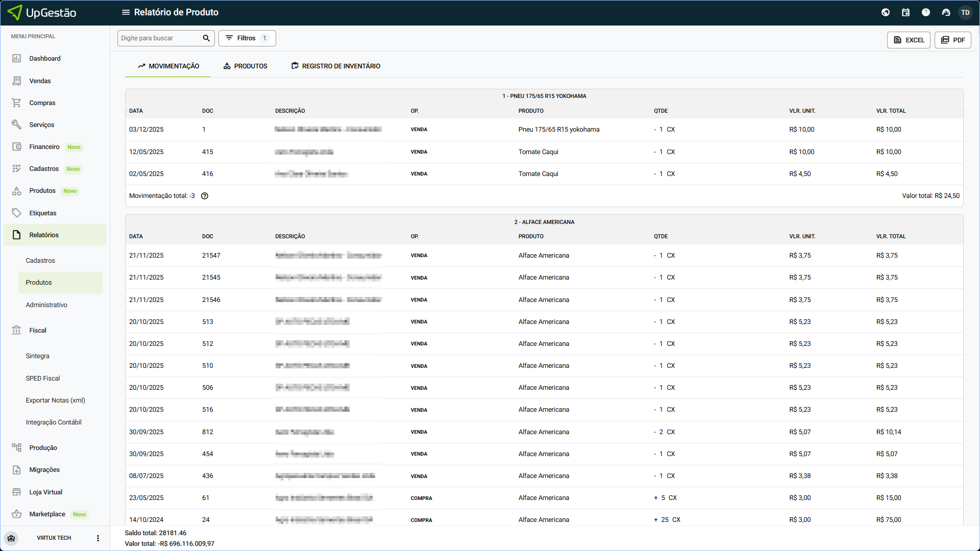Click the help question mark icon in the header
Screen dimensions: 980x551
pos(925,12)
